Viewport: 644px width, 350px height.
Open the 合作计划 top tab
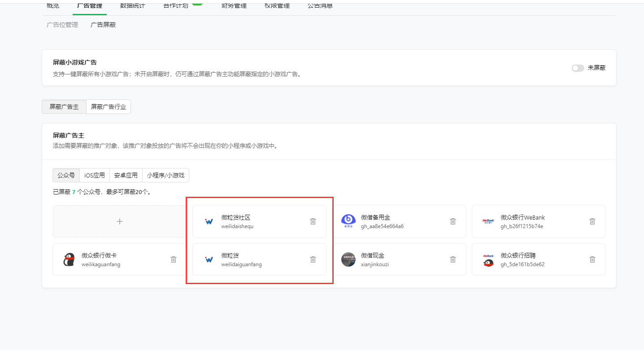pos(176,6)
